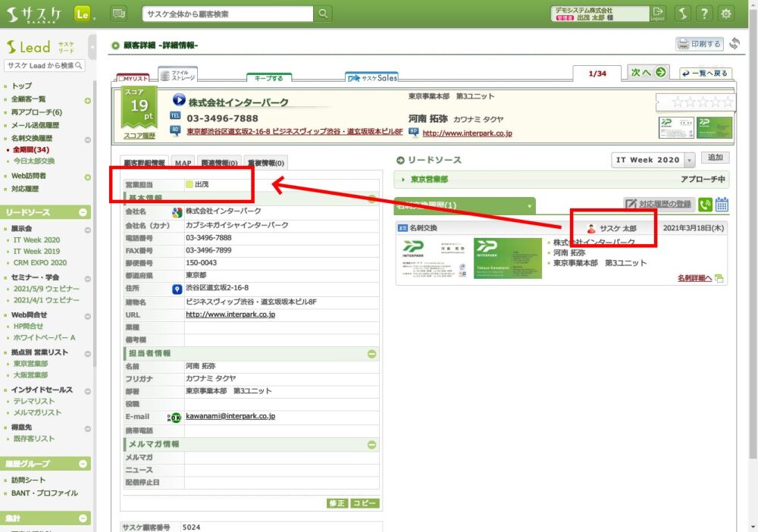Open 訪問シート in sidebar
758x532 pixels.
click(x=29, y=480)
